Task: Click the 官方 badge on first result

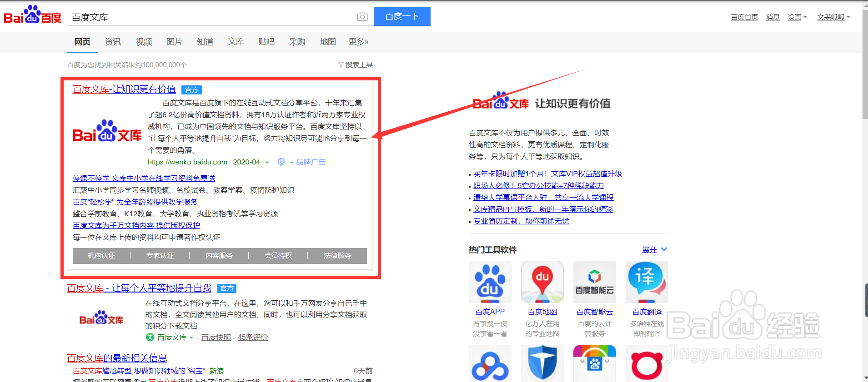Action: coord(191,90)
